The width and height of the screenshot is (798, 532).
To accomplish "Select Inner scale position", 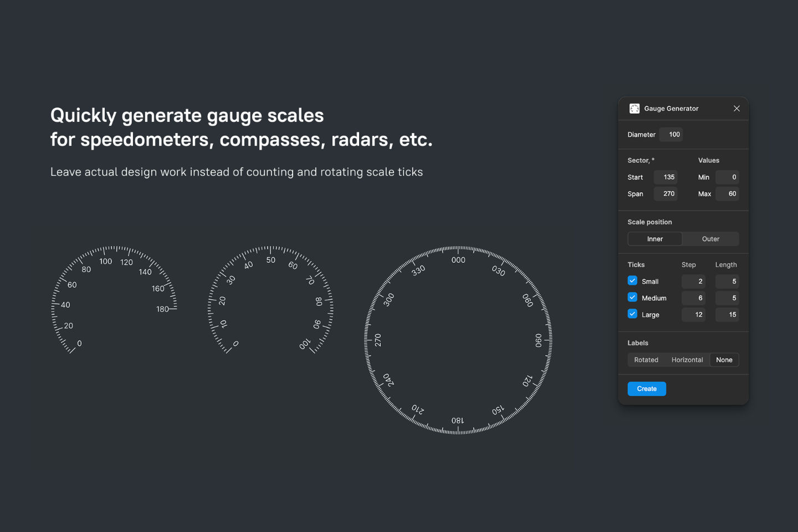I will 655,239.
